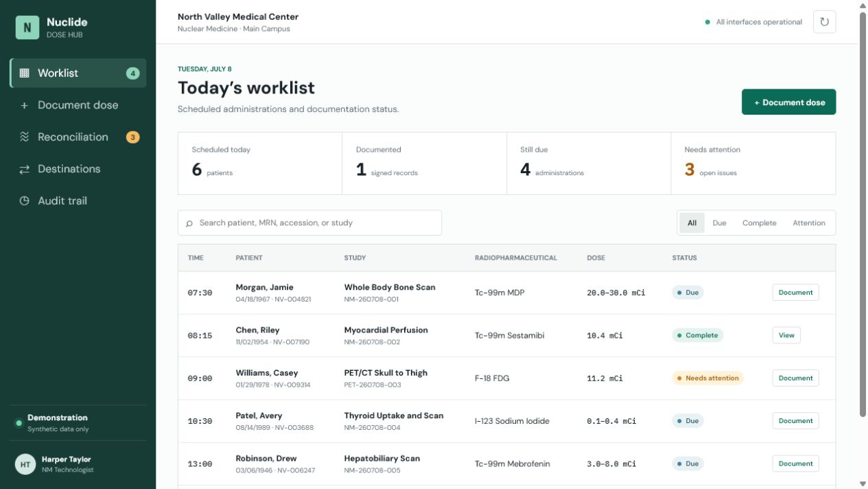Image resolution: width=868 pixels, height=489 pixels.
Task: Open the Worklist section
Action: [78, 73]
